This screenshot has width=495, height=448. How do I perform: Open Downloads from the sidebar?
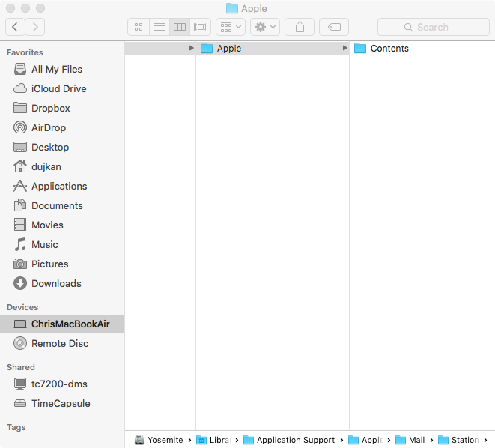(x=62, y=283)
